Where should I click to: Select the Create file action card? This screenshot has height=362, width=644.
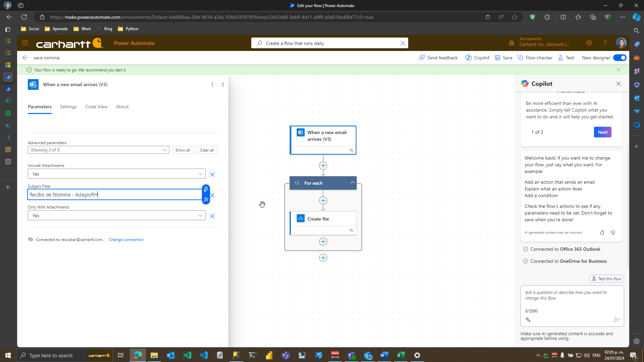[323, 223]
